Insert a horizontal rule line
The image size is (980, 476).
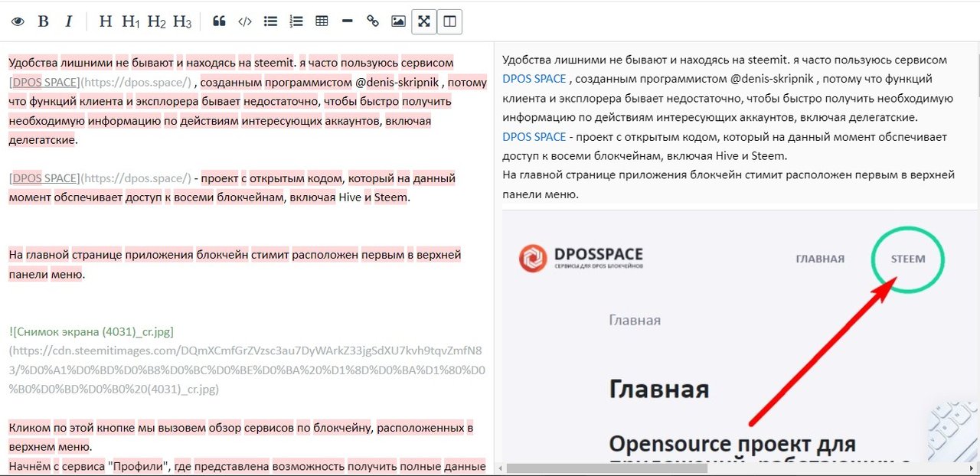coord(347,21)
